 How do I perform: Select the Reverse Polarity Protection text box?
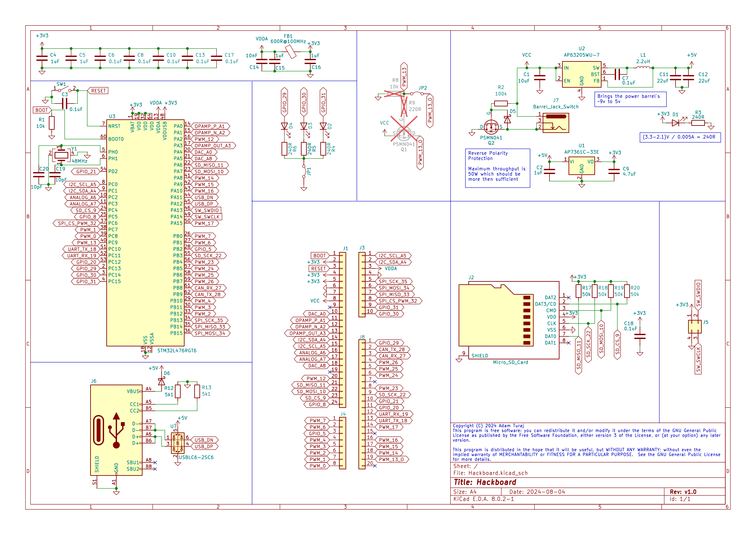tap(497, 168)
